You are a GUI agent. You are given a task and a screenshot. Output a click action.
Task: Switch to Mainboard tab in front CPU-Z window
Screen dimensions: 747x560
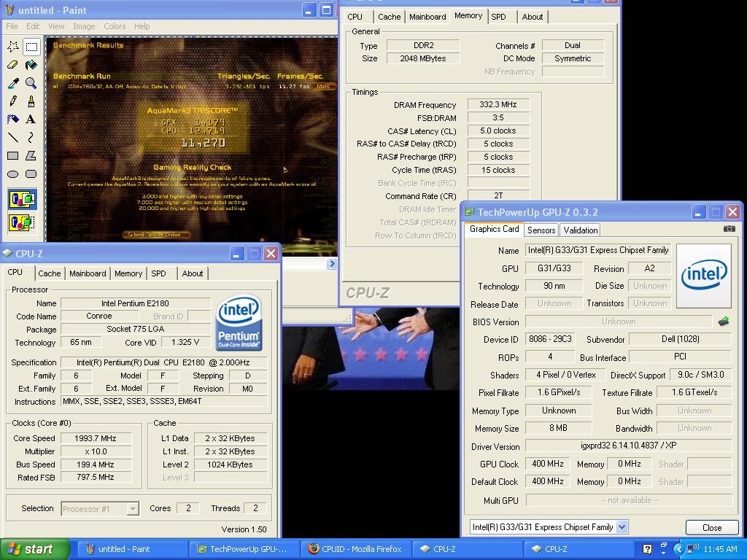coord(88,273)
